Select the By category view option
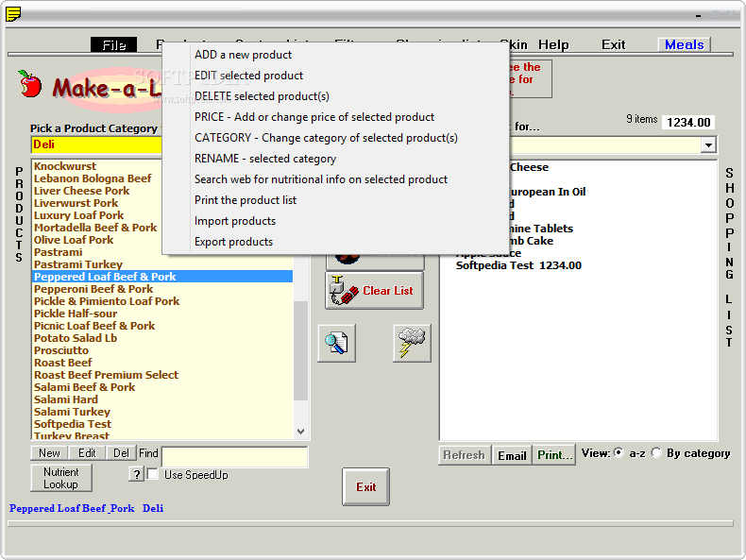Viewport: 746px width, 560px height. [x=656, y=453]
